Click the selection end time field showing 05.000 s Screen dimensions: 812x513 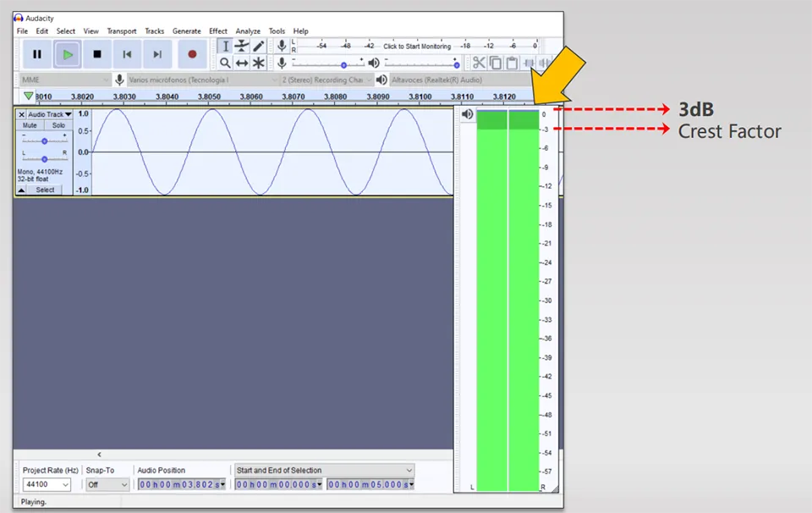point(370,484)
